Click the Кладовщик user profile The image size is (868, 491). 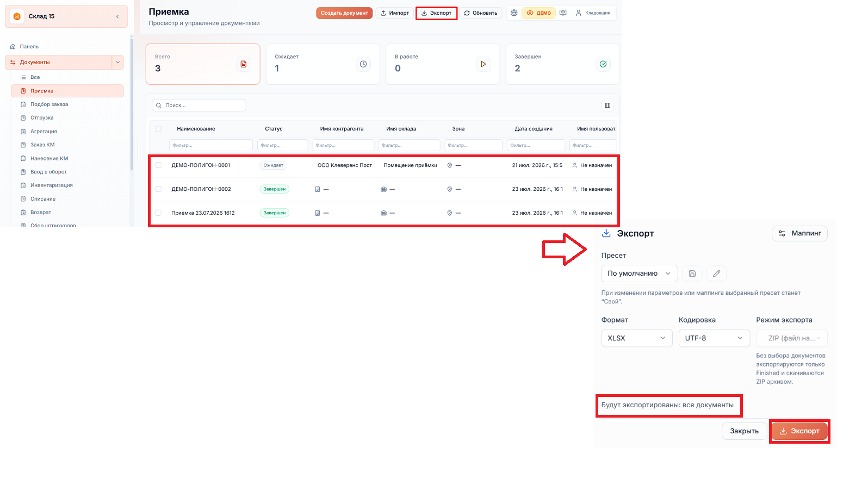[593, 13]
